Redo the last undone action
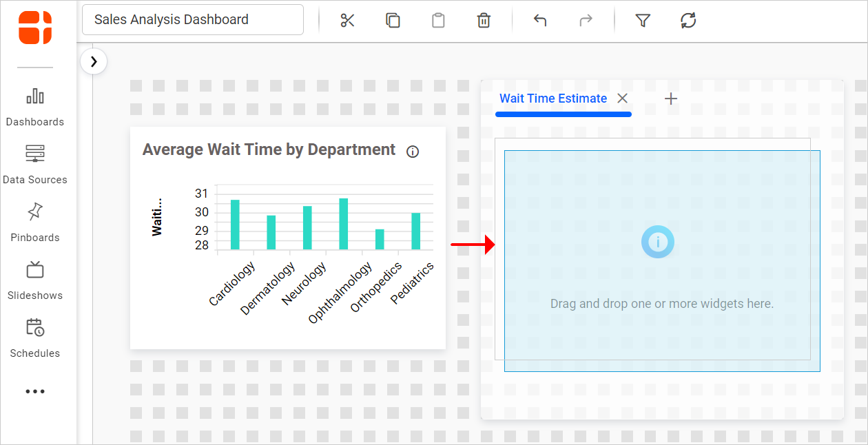The image size is (868, 445). pyautogui.click(x=586, y=21)
